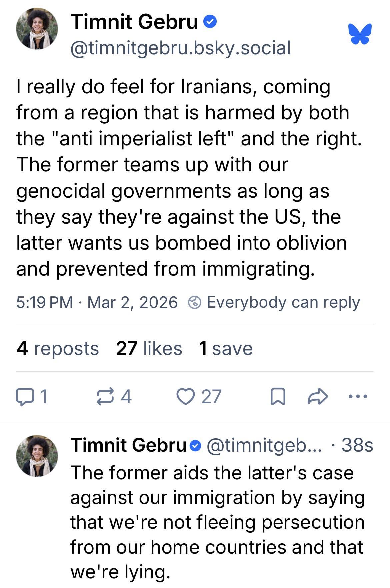Click the @timnitgebru.bsky.social handle
Screen dimensions: 390x588
[180, 48]
